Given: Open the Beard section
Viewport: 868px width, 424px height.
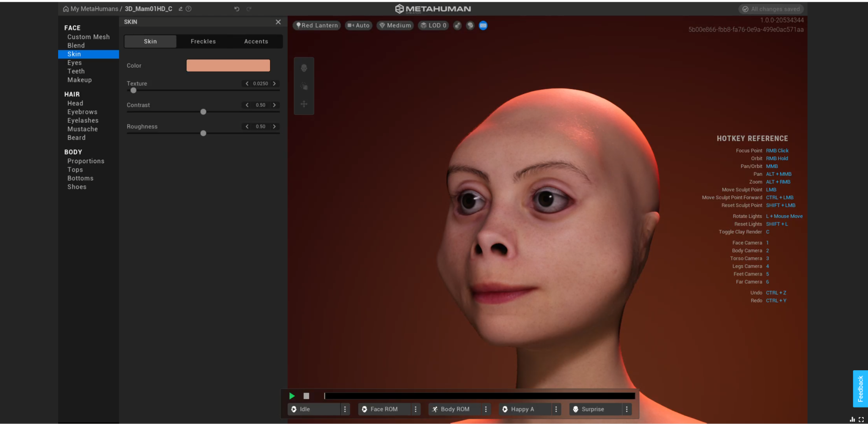Looking at the screenshot, I should coord(76,138).
